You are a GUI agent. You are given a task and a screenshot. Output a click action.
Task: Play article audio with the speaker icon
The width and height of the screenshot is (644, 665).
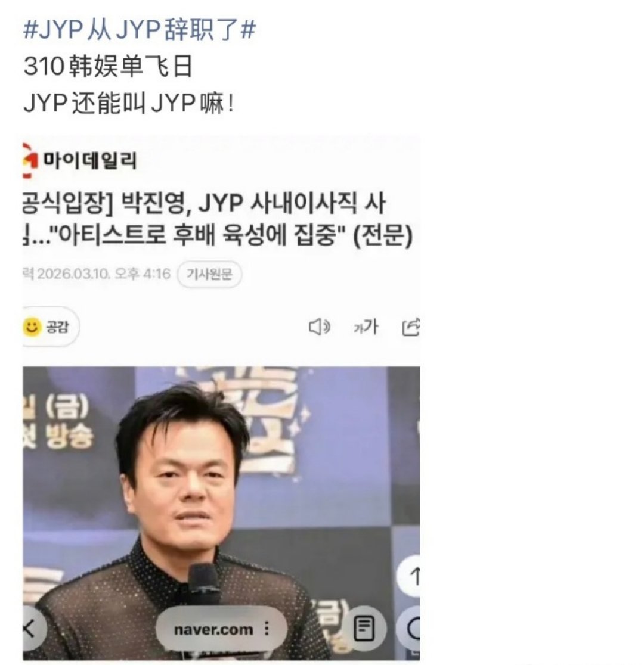pyautogui.click(x=319, y=327)
